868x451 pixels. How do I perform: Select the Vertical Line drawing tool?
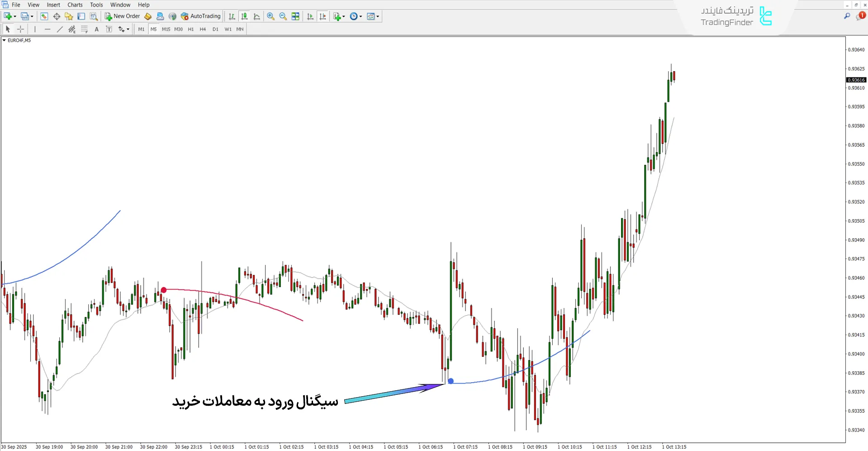[34, 29]
